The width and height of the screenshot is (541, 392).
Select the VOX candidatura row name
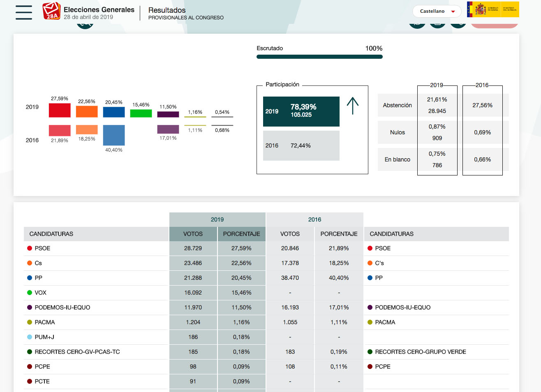[41, 293]
